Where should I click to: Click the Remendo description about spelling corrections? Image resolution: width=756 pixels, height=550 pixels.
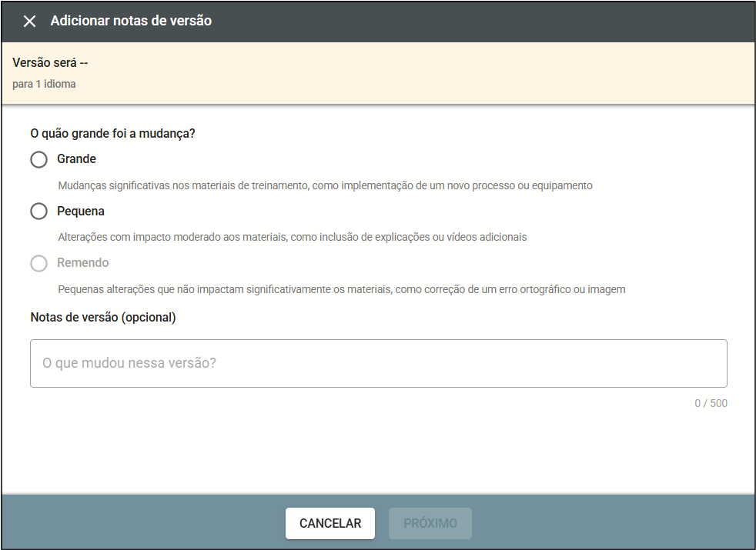342,289
